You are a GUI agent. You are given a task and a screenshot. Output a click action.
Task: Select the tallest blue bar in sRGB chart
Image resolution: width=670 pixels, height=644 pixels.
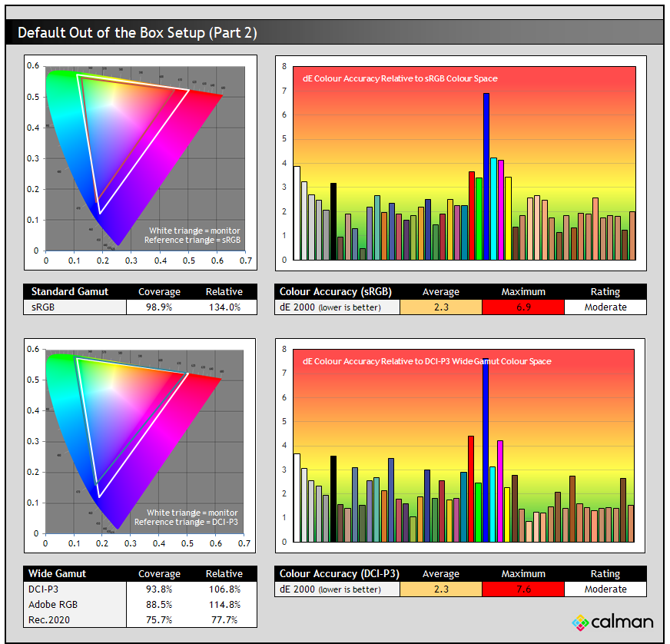pos(486,177)
